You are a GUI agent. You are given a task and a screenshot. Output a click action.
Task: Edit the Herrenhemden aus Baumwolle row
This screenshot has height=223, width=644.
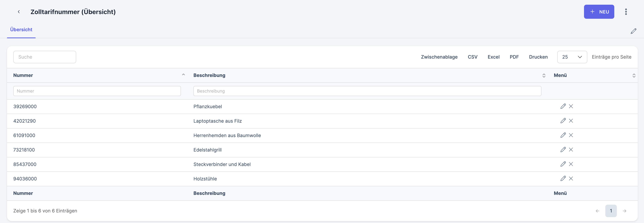click(563, 135)
